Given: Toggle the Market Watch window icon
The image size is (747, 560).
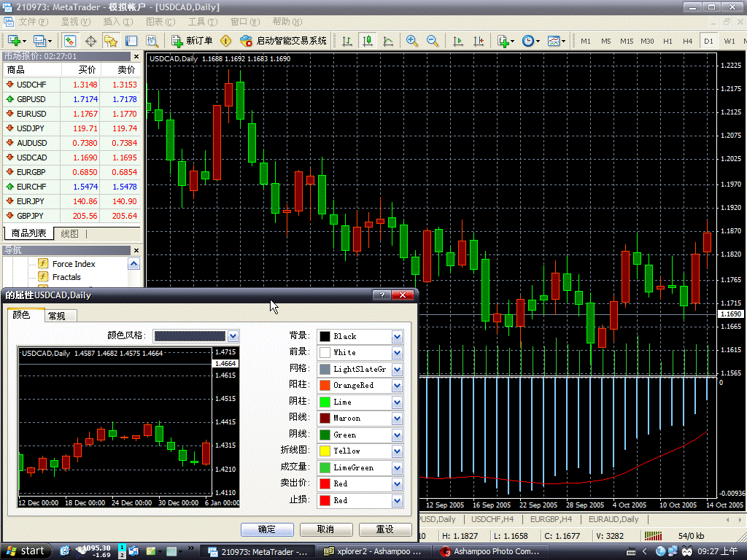Looking at the screenshot, I should tap(70, 41).
